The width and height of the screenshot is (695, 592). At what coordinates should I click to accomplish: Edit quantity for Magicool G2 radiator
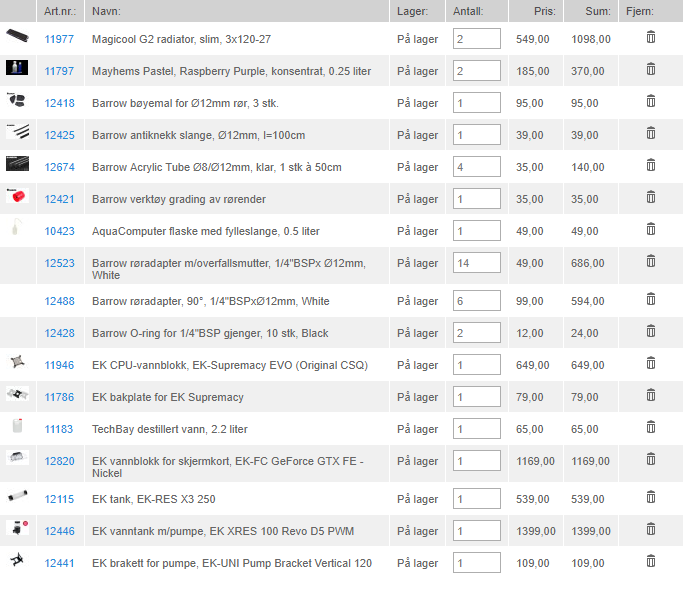pyautogui.click(x=476, y=39)
